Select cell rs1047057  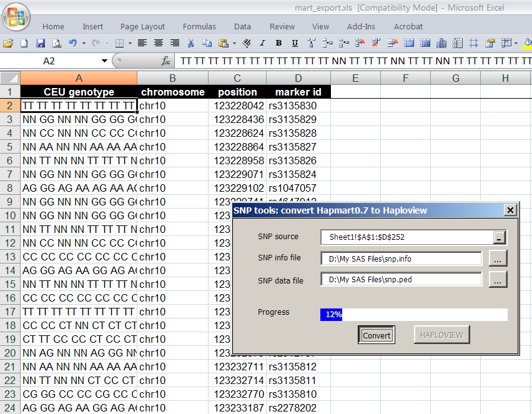click(298, 188)
